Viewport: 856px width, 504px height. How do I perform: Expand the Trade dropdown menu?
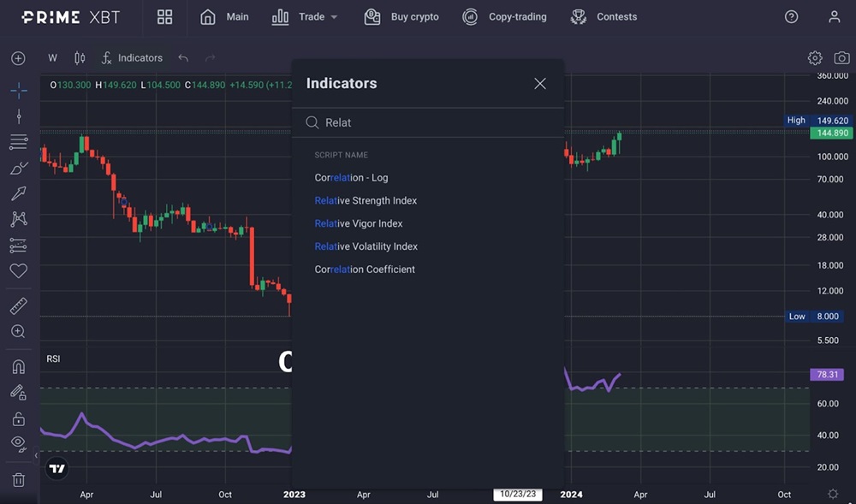(x=305, y=17)
